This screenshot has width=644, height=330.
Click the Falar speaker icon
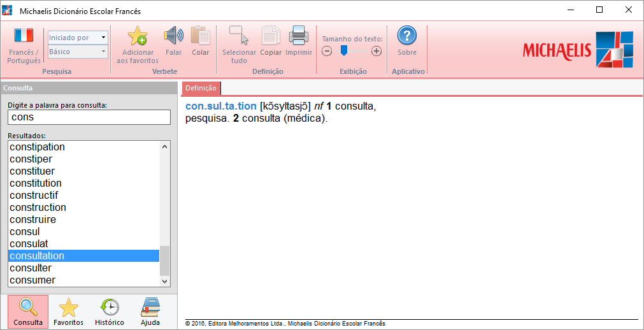(x=174, y=35)
